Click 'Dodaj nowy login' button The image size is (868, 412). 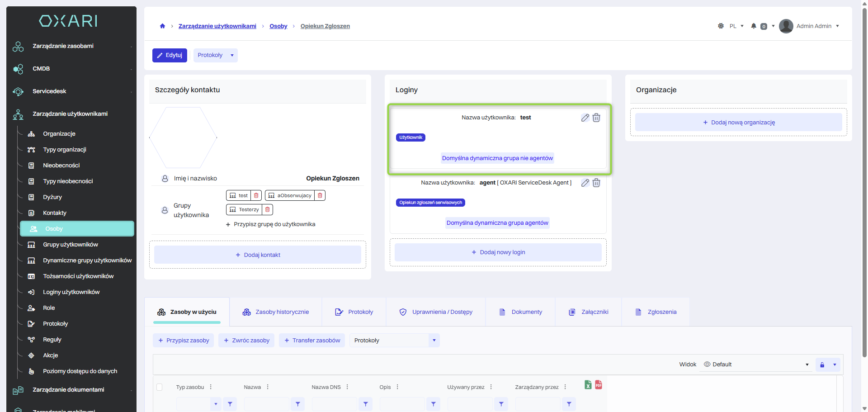pos(498,252)
